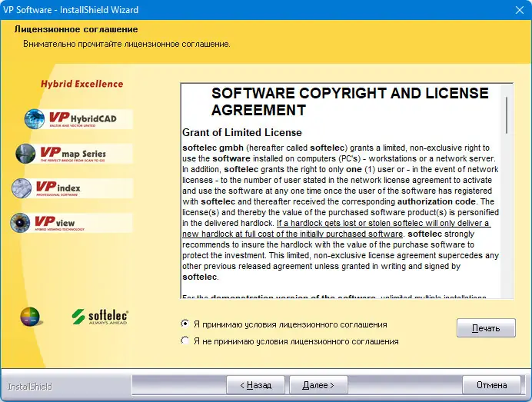The image size is (532, 402).
Task: Select "Я не принимаю условия" radio option
Action: point(185,341)
